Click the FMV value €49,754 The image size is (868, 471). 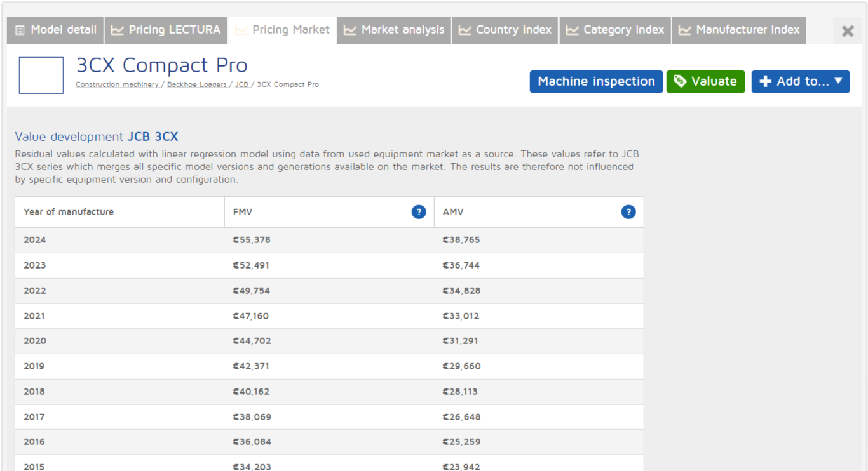coord(252,291)
